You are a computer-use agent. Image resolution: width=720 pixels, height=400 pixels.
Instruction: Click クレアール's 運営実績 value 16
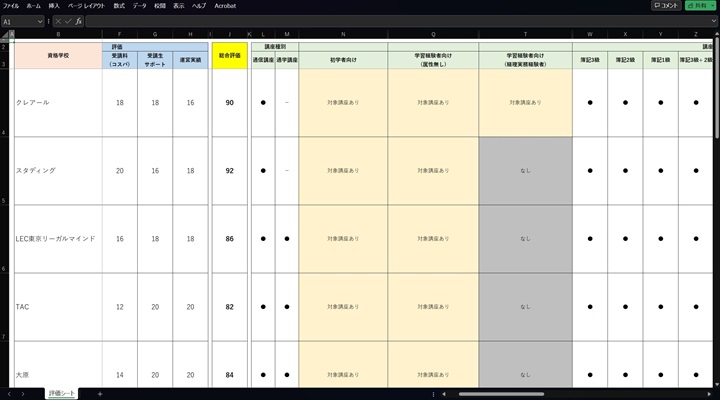(x=191, y=102)
